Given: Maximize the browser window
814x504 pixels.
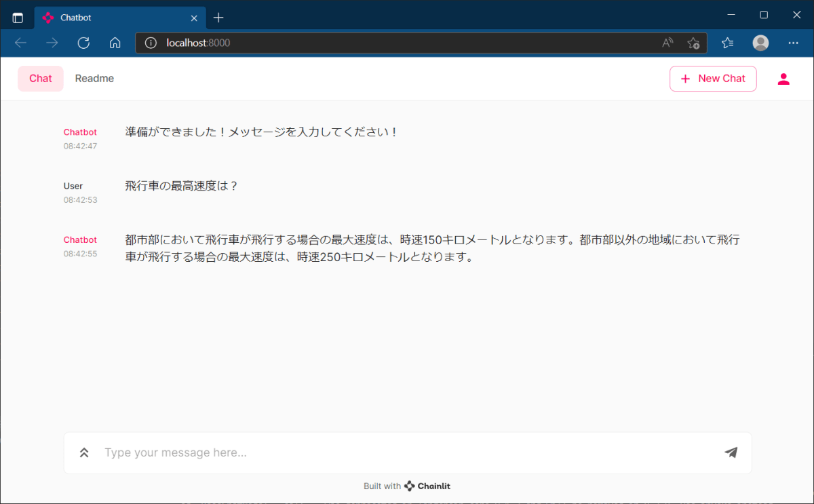Looking at the screenshot, I should (x=764, y=14).
